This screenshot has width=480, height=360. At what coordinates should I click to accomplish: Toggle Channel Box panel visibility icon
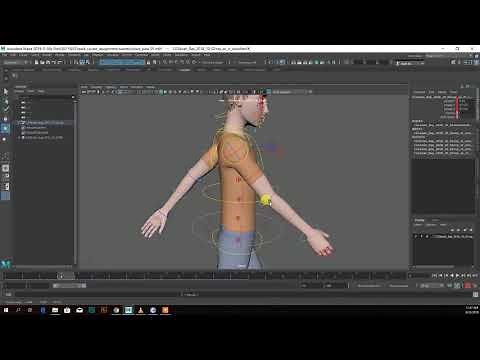point(476,62)
